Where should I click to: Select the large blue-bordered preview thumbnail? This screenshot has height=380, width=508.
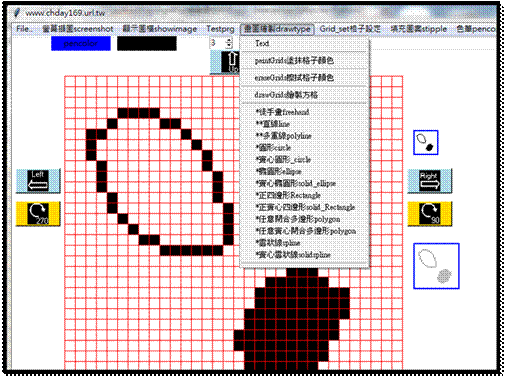point(436,266)
